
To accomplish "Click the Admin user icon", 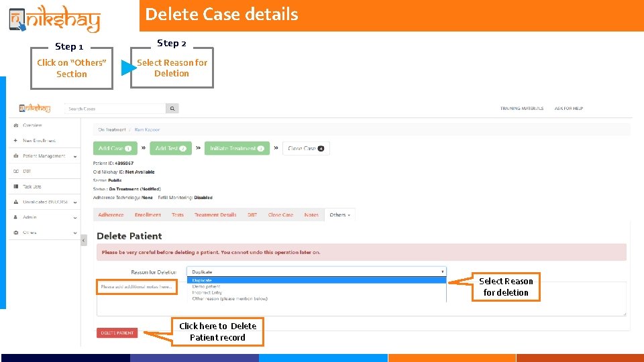I will (x=15, y=217).
